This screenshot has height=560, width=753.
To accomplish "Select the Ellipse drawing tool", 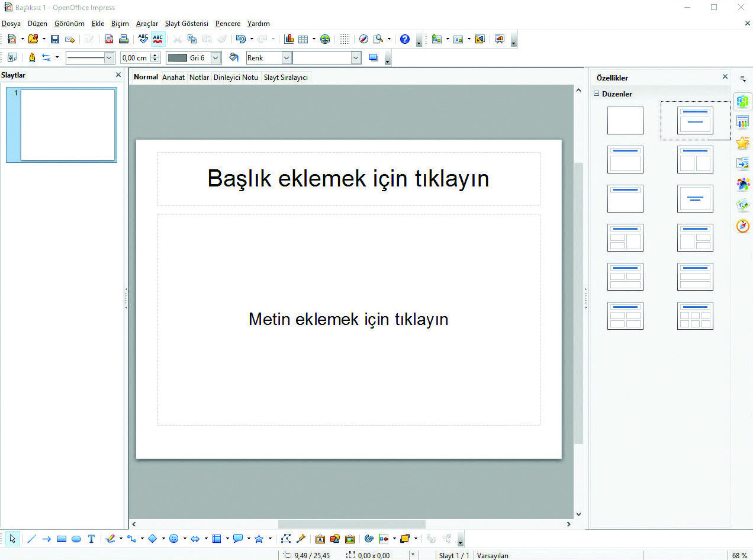I will tap(76, 539).
